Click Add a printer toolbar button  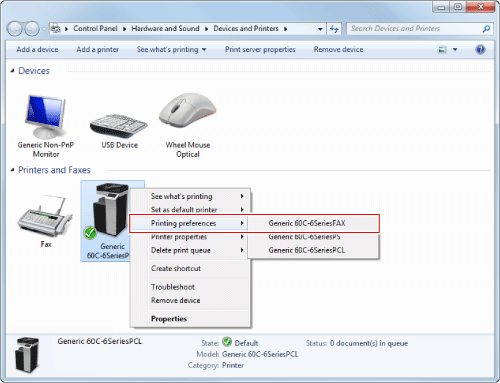97,50
